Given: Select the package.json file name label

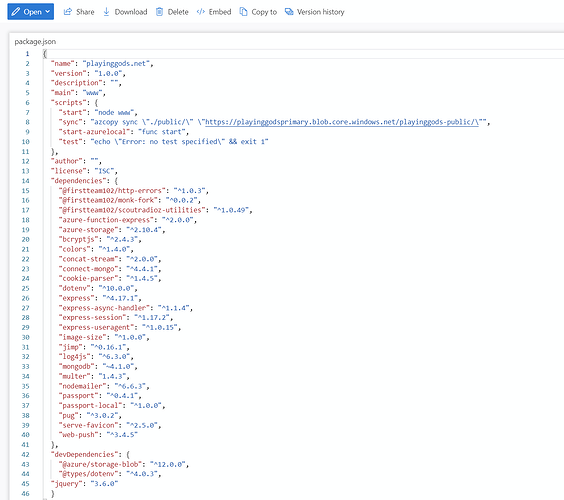Looking at the screenshot, I should (x=35, y=42).
